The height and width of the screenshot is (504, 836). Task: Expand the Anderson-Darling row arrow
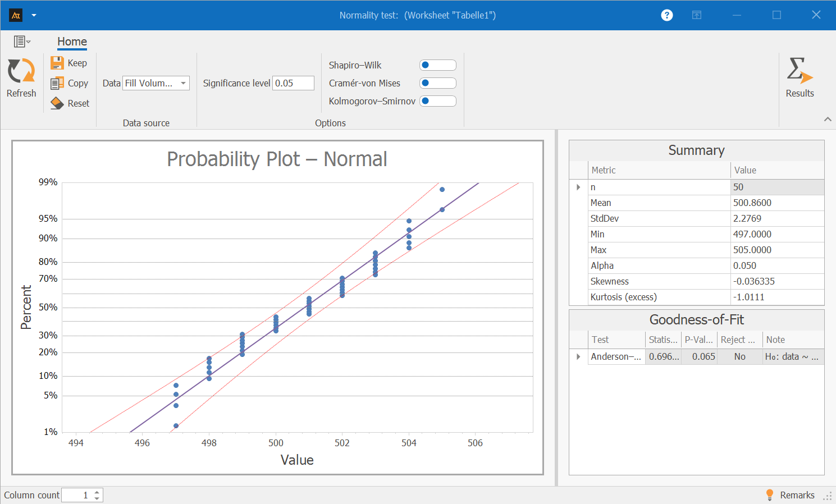(x=578, y=356)
